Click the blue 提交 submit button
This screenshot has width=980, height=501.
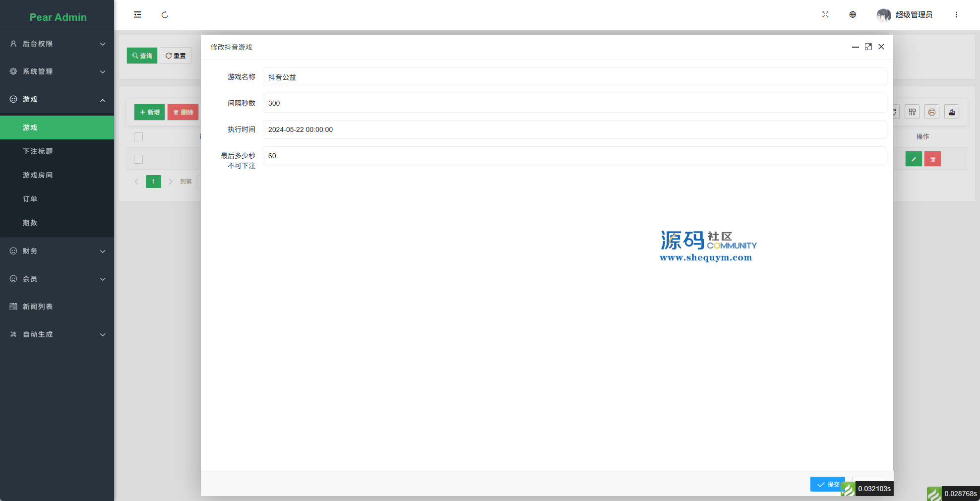(x=827, y=484)
